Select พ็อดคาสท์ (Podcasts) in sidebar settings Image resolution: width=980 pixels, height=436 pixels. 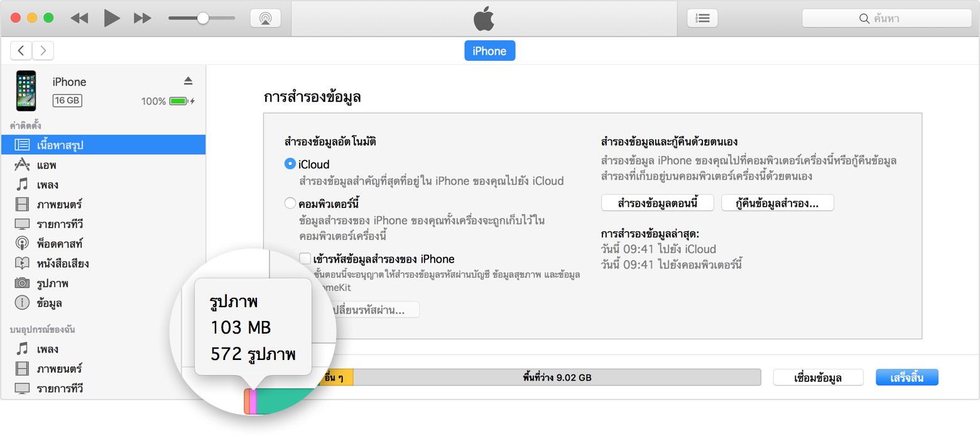tap(60, 244)
